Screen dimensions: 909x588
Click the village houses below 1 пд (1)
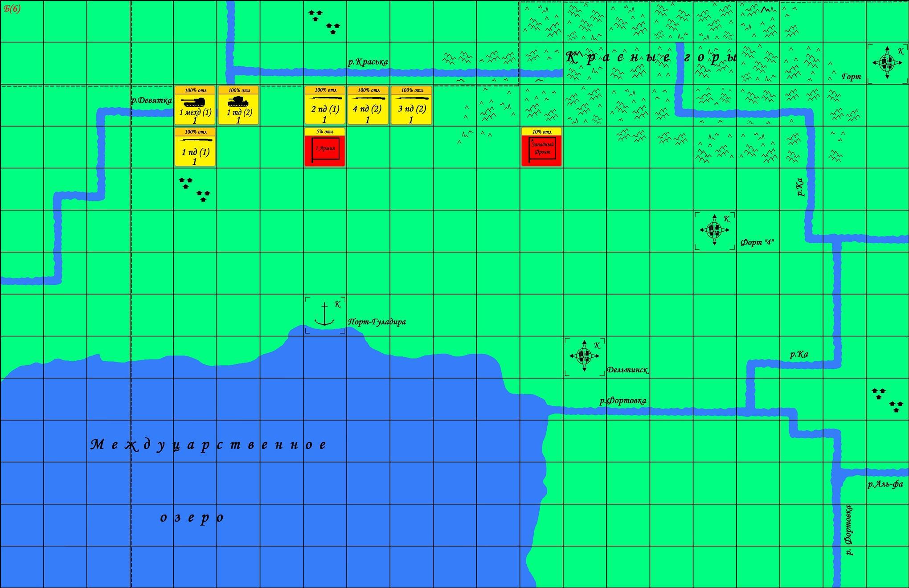coord(194,190)
